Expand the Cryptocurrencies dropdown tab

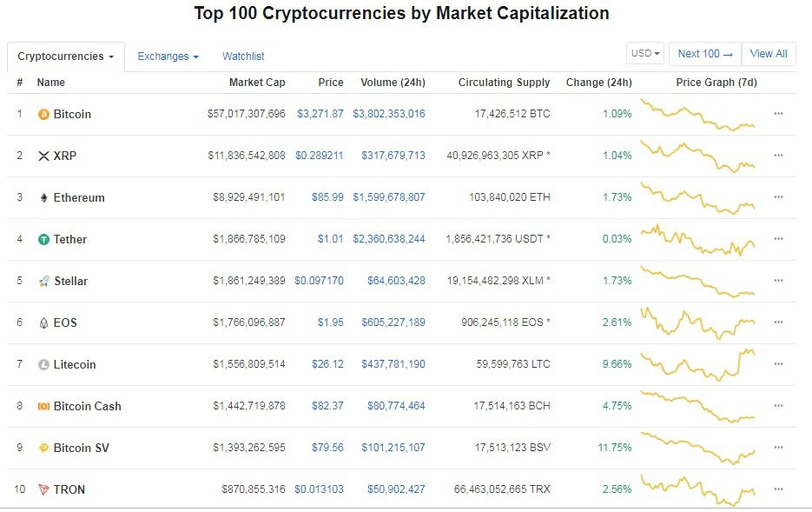66,57
